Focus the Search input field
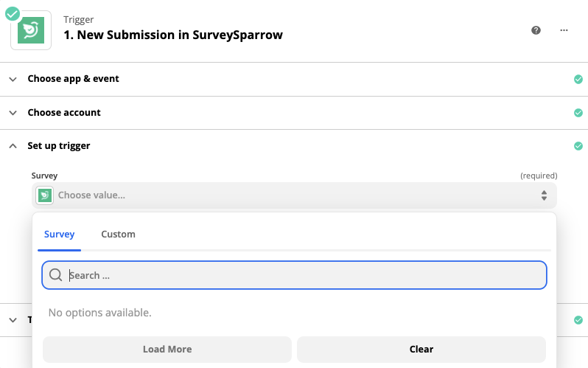588x368 pixels. coord(295,275)
